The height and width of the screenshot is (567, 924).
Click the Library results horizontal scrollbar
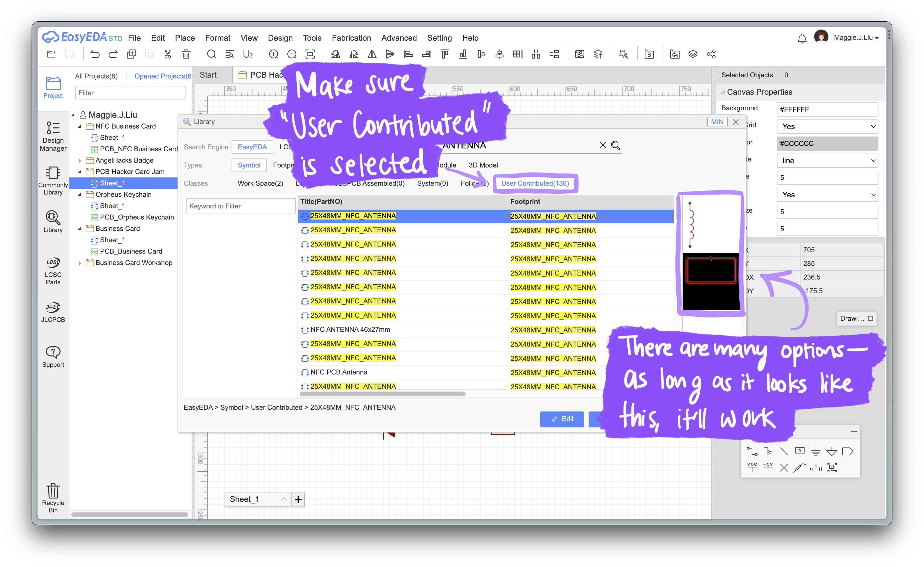[383, 394]
